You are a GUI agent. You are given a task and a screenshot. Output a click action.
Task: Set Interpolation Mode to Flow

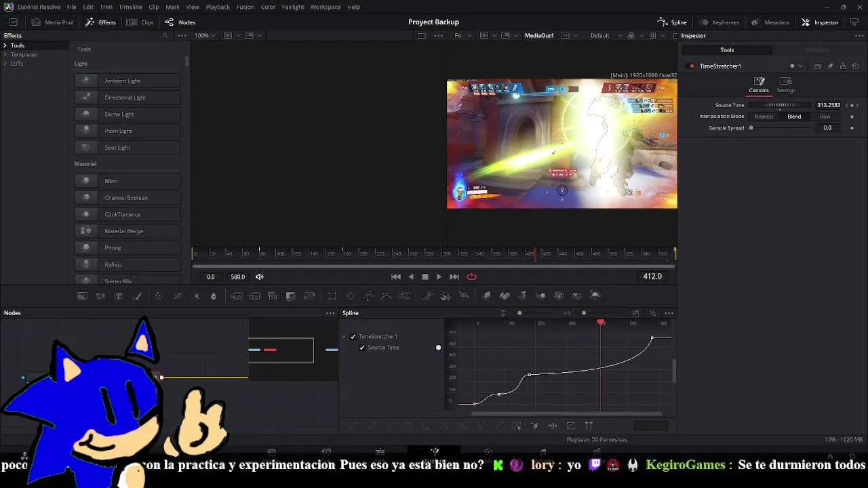825,117
